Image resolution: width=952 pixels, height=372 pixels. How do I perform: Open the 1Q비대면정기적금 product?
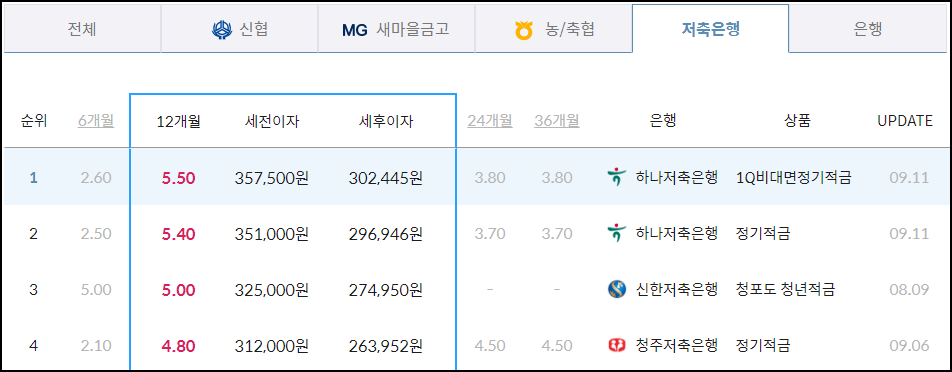[793, 178]
